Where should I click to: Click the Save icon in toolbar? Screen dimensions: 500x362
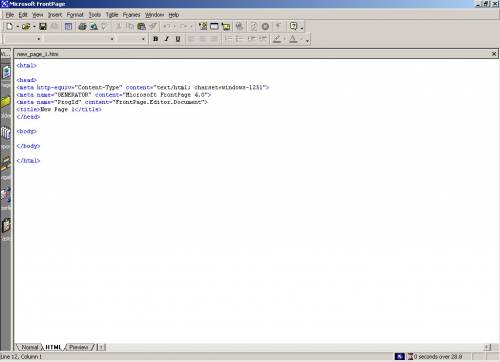[43, 26]
